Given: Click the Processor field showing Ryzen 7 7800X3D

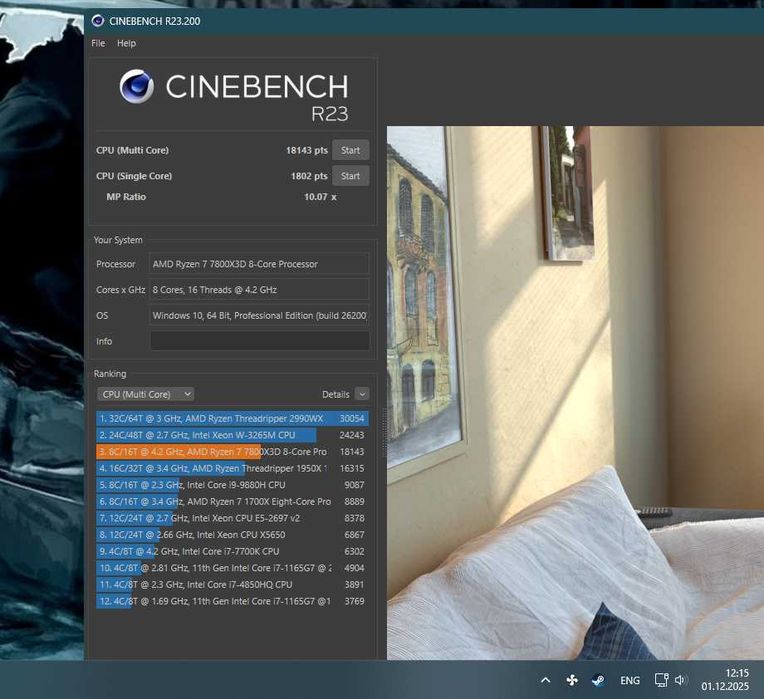Looking at the screenshot, I should (x=259, y=264).
